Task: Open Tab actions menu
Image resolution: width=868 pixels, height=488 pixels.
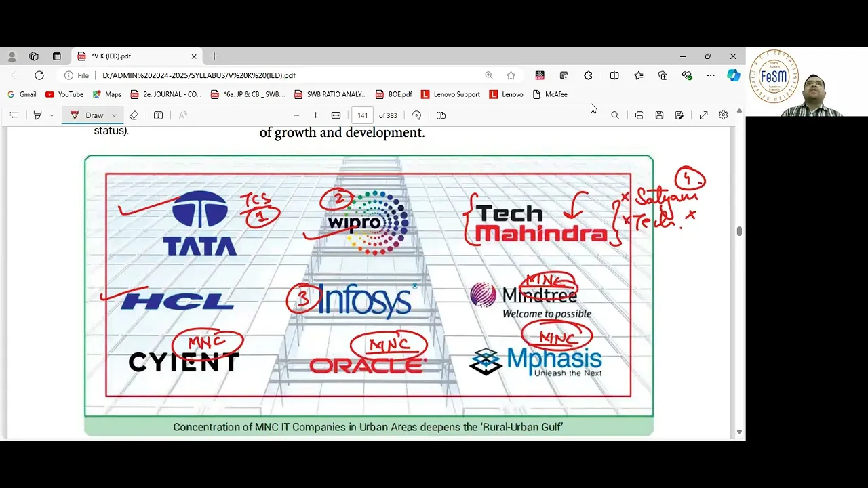Action: point(56,56)
